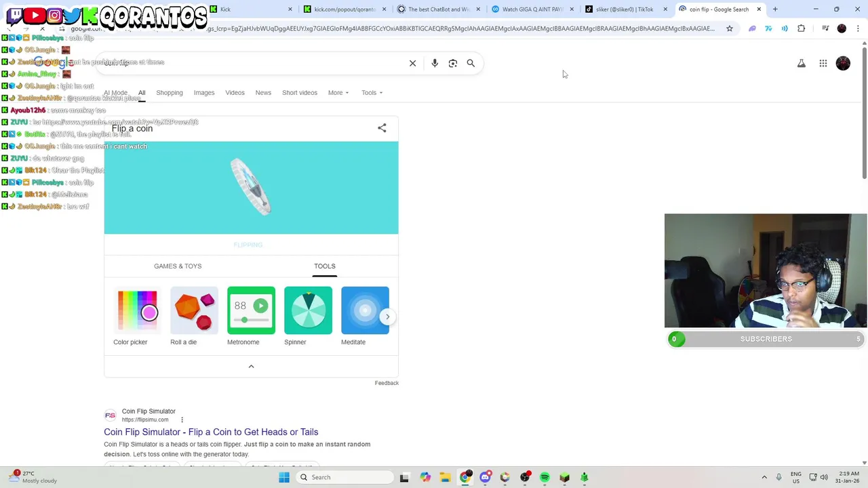Screen dimensions: 868x488
Task: Open the Windows Start menu
Action: pyautogui.click(x=284, y=477)
